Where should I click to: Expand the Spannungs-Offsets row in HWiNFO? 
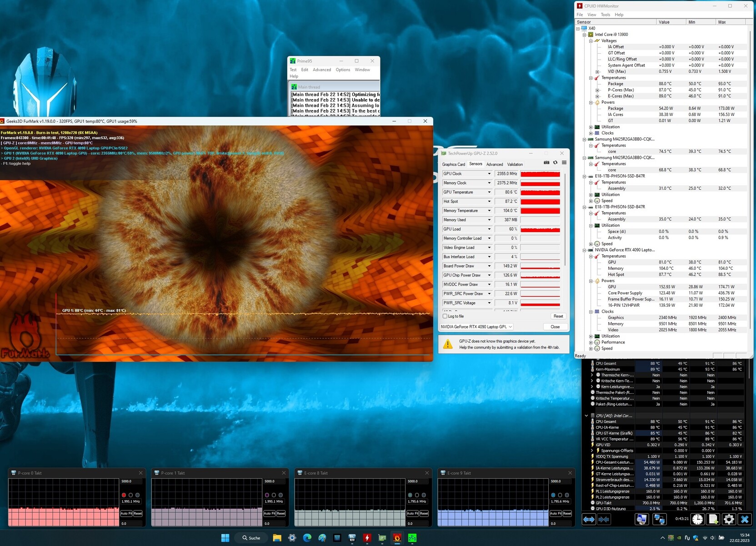tap(592, 451)
